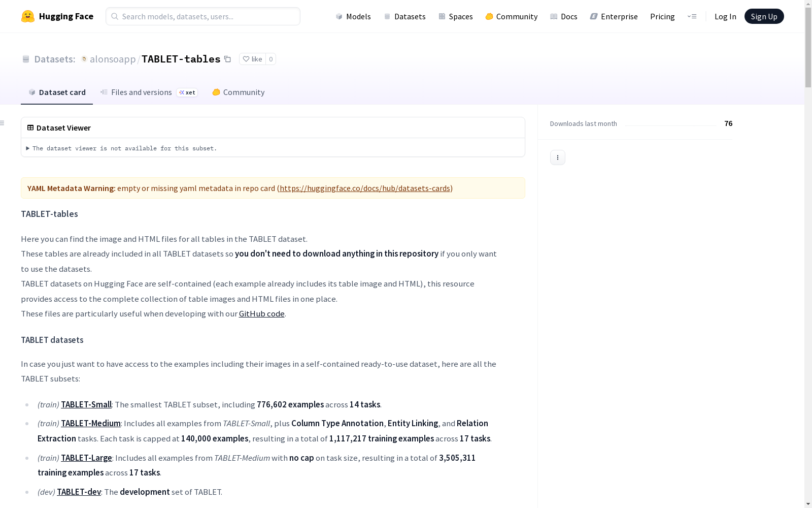
Task: Open the more navigation options menu icon
Action: click(692, 16)
